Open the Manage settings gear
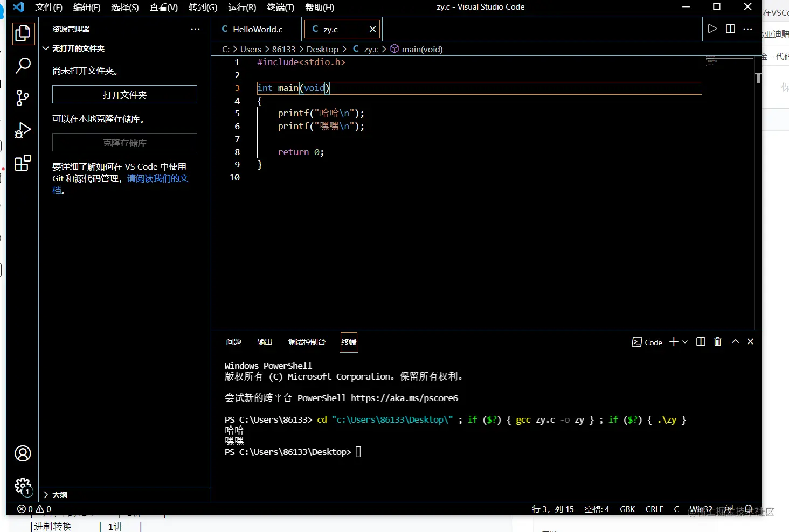The image size is (789, 532). click(23, 486)
